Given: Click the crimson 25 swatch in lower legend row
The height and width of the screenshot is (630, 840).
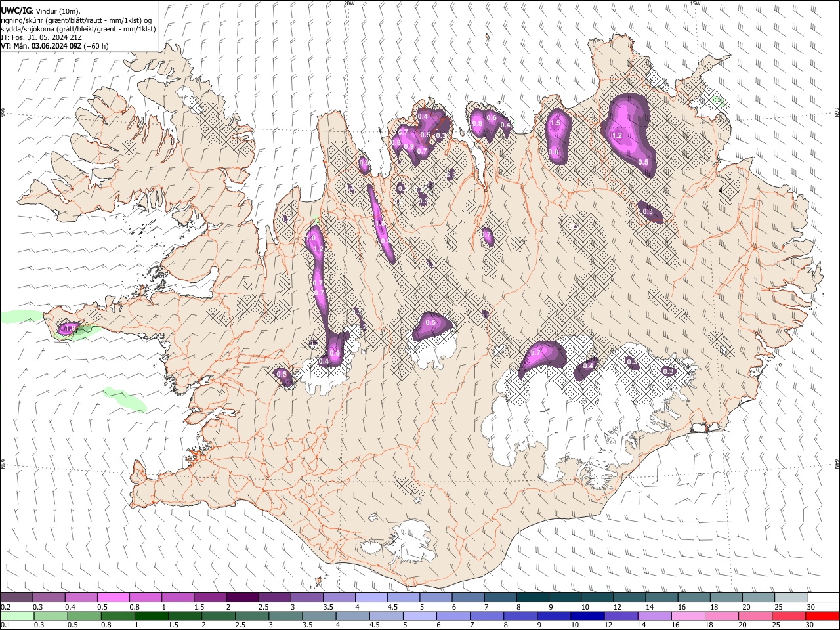Looking at the screenshot, I should click(x=789, y=616).
